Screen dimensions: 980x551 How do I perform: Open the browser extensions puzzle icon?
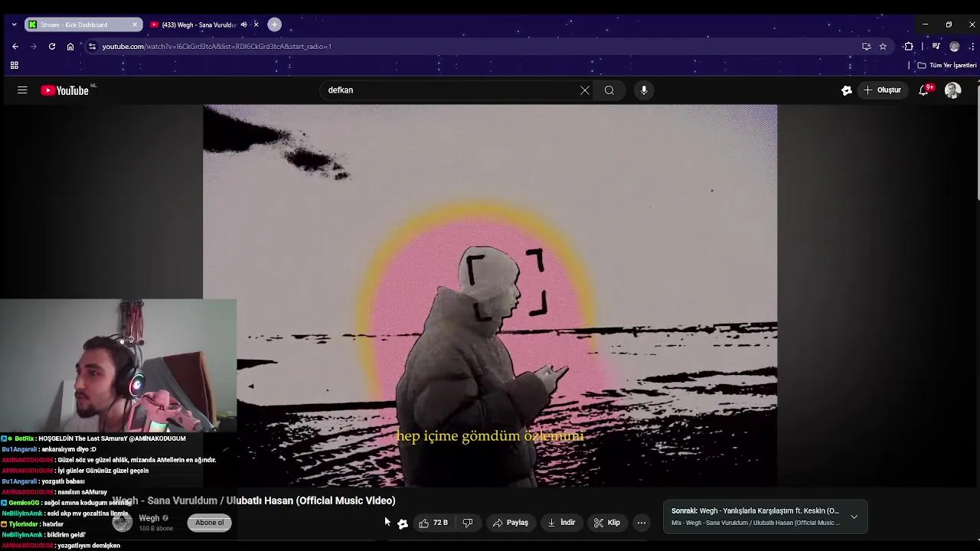(x=909, y=47)
